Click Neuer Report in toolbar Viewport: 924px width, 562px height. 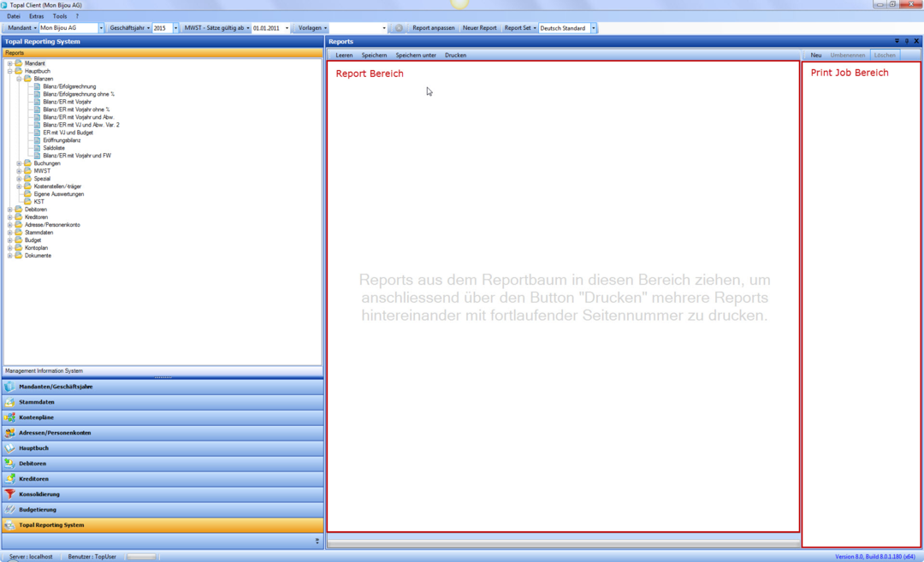point(479,28)
